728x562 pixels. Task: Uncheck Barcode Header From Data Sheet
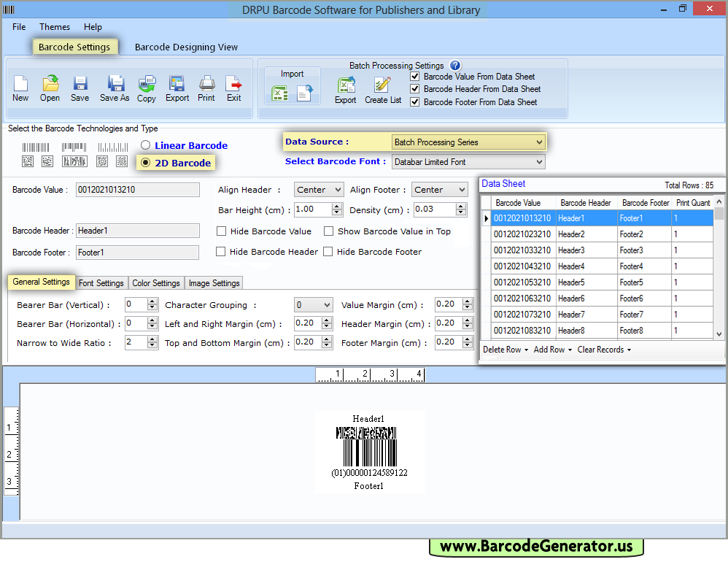point(415,89)
